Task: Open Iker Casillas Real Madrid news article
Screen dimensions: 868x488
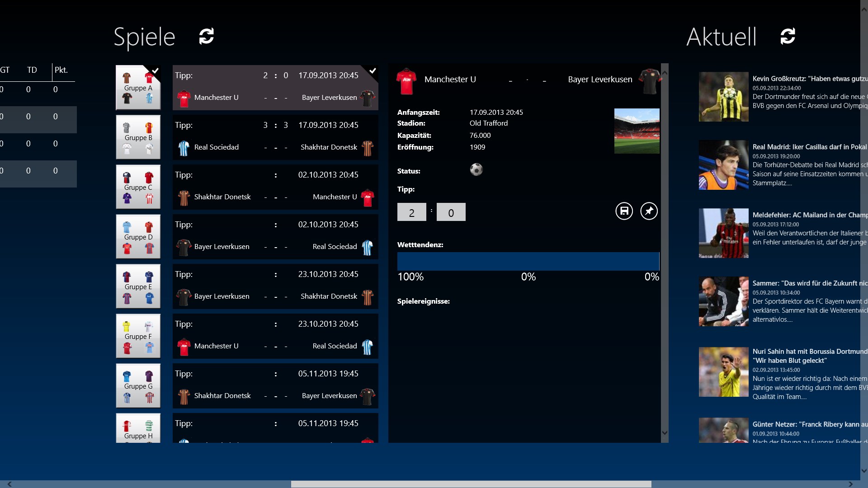Action: click(809, 147)
